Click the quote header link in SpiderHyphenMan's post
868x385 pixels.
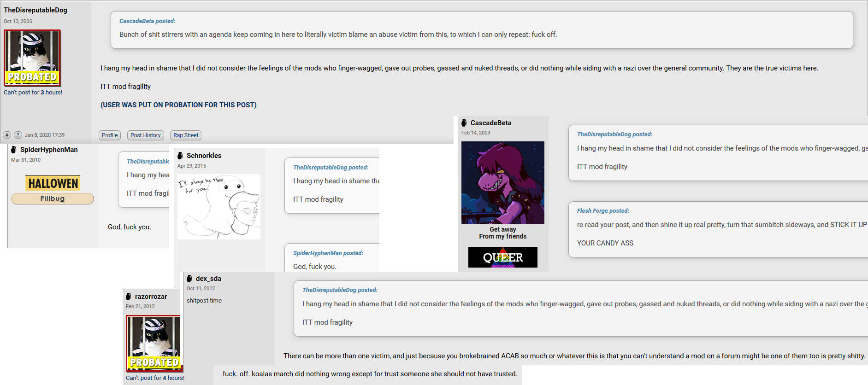(148, 162)
